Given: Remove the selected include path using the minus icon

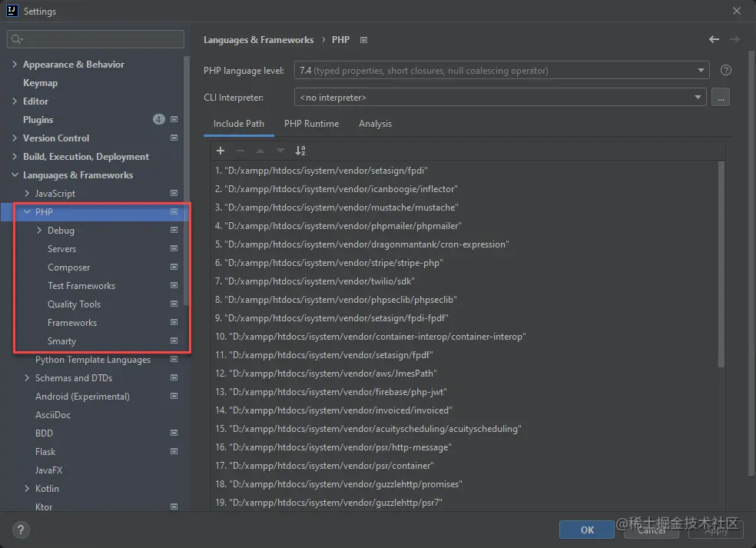Looking at the screenshot, I should [x=240, y=151].
